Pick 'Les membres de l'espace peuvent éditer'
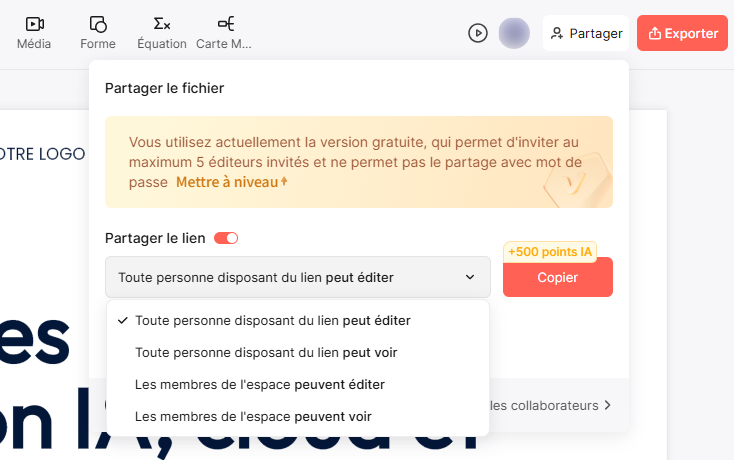Image resolution: width=734 pixels, height=460 pixels. point(298,385)
